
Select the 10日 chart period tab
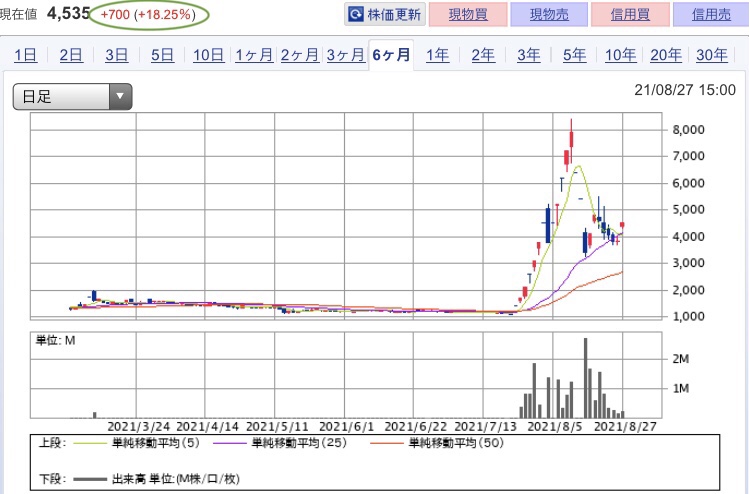(x=208, y=55)
